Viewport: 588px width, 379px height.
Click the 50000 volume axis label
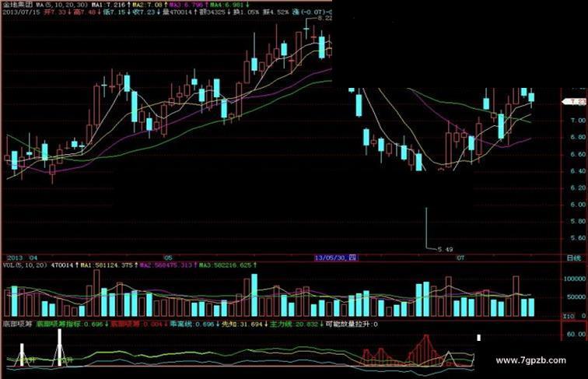click(x=577, y=297)
